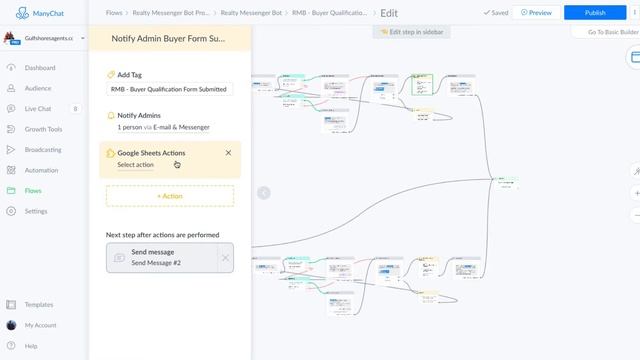Open Growth Tools section

pyautogui.click(x=43, y=129)
